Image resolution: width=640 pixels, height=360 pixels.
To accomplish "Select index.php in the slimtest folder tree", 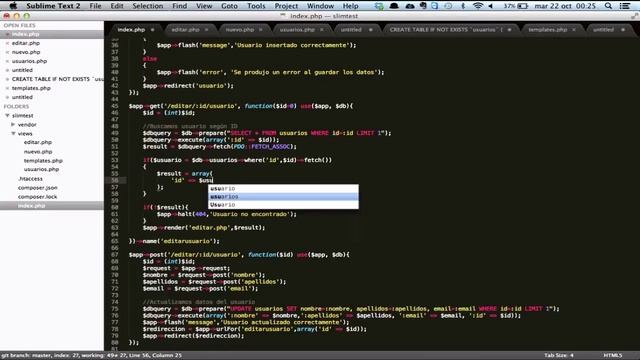I will click(x=52, y=206).
